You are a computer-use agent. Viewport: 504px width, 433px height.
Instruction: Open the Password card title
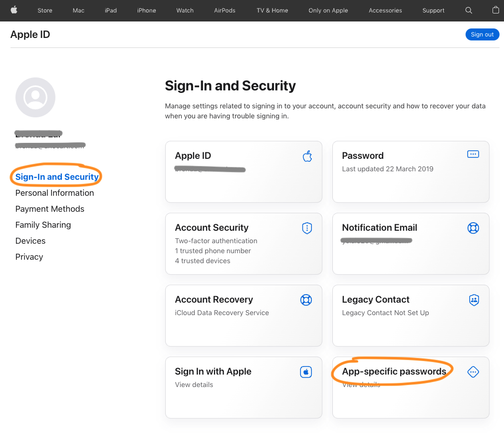363,156
